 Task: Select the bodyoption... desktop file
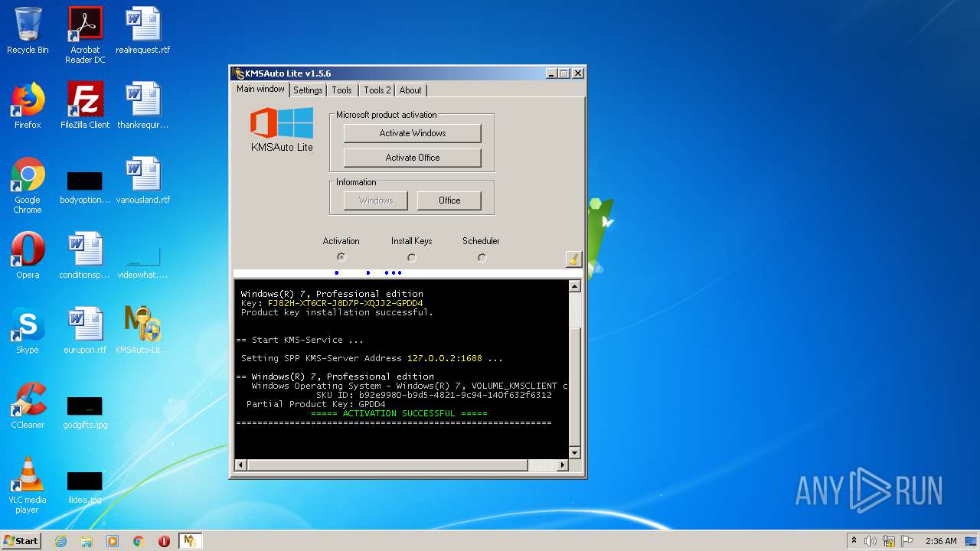click(x=85, y=188)
